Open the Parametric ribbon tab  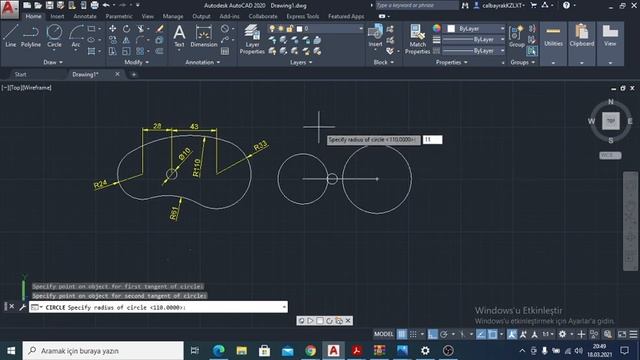coord(119,16)
